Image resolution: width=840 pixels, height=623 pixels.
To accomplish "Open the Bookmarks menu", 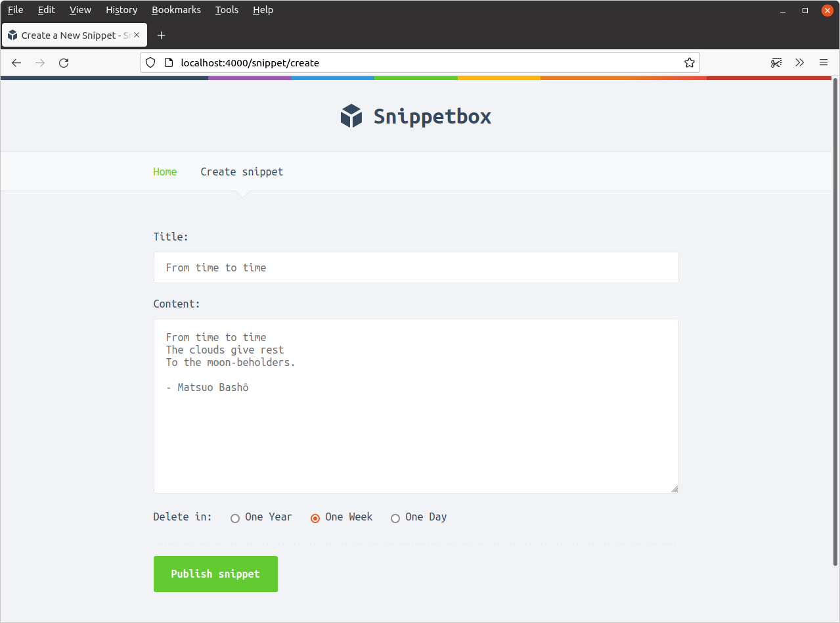I will pyautogui.click(x=176, y=10).
